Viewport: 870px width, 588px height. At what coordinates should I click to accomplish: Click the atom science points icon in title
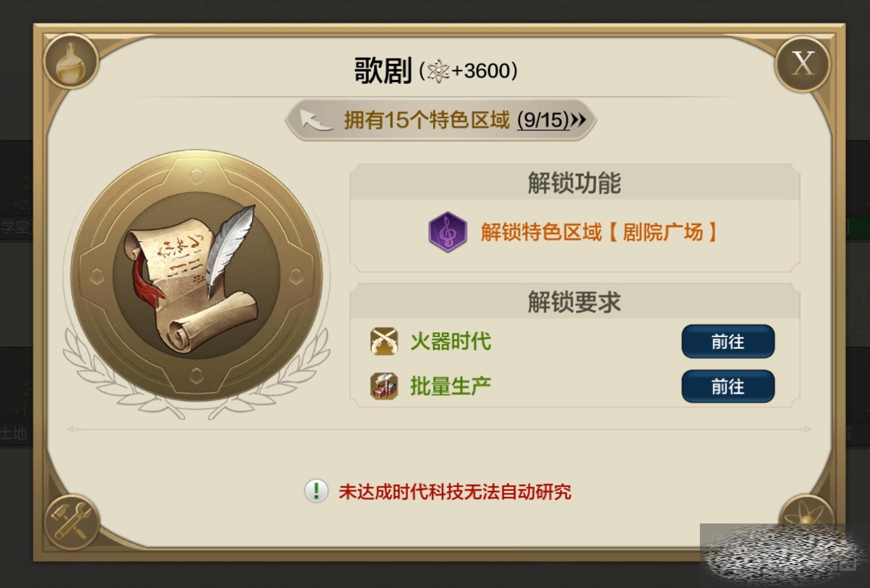(x=438, y=71)
